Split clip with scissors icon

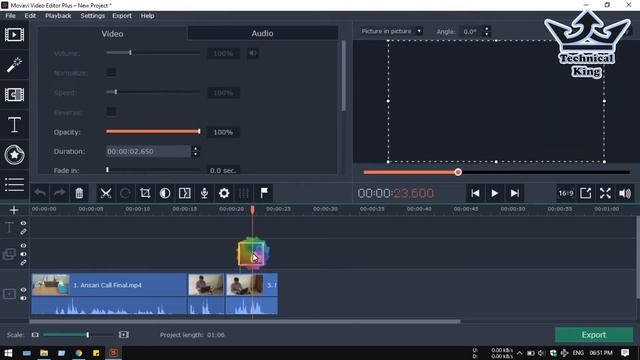106,193
